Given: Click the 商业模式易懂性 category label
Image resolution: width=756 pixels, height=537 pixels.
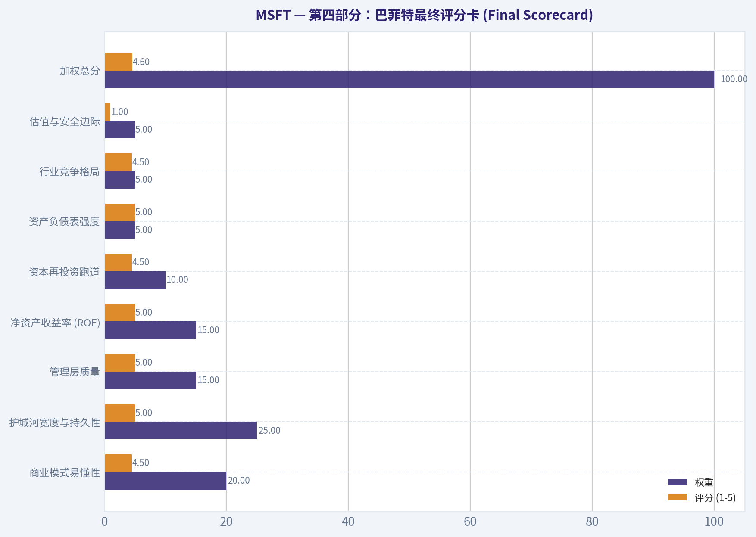Looking at the screenshot, I should (65, 472).
